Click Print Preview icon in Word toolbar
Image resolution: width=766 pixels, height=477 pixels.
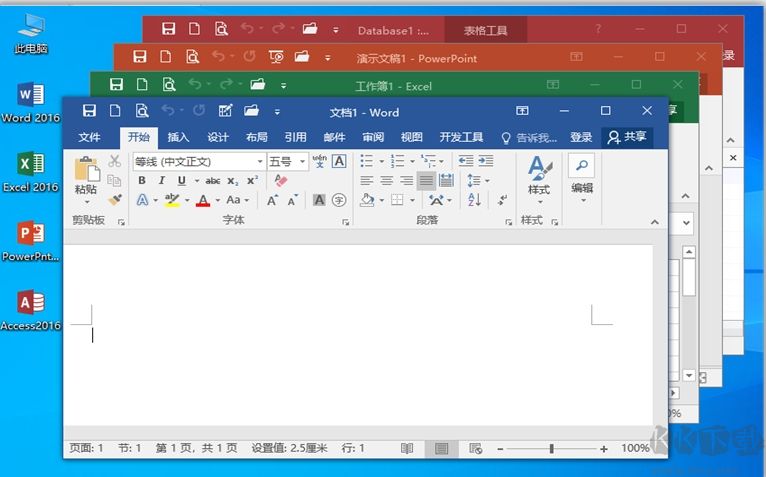[x=142, y=111]
